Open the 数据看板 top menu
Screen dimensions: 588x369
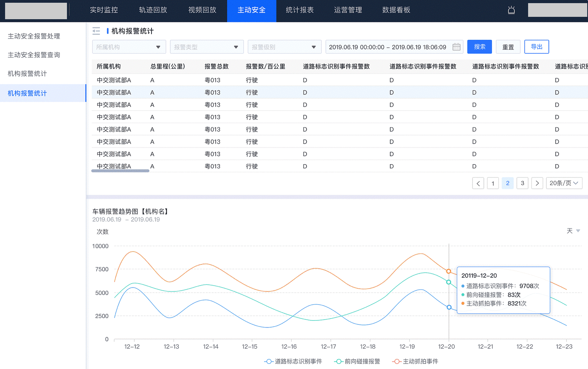396,10
